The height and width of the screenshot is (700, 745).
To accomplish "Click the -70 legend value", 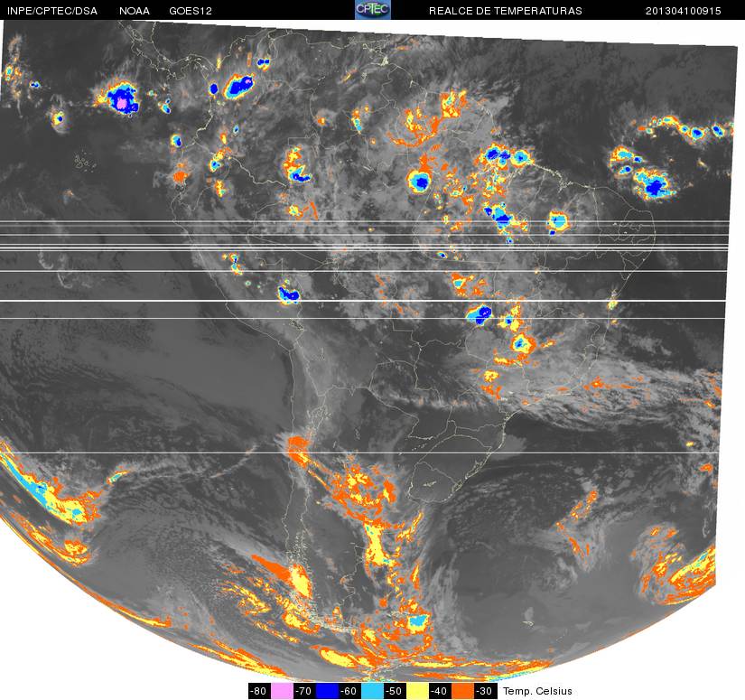I will tap(304, 690).
